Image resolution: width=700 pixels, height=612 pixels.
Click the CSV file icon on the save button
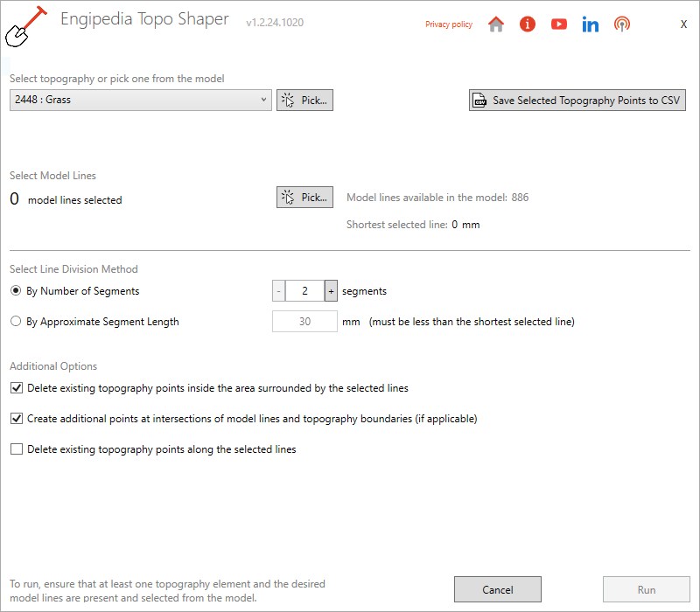pos(479,101)
